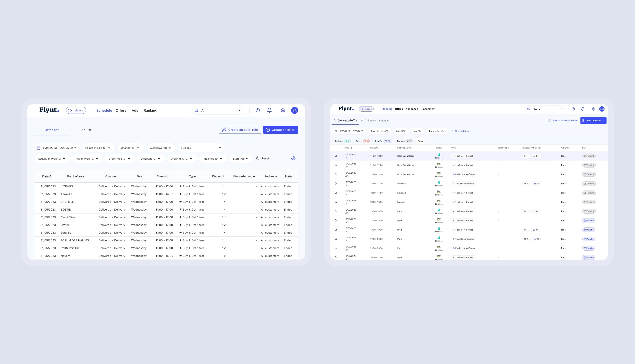Click the help icon in the French header
Image resolution: width=635 pixels, height=364 pixels.
point(573,109)
